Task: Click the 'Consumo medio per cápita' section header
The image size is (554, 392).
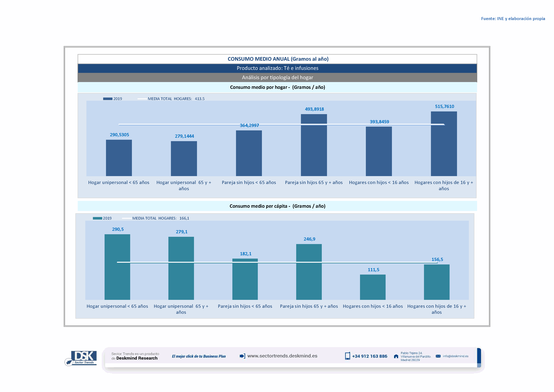Action: coord(277,206)
